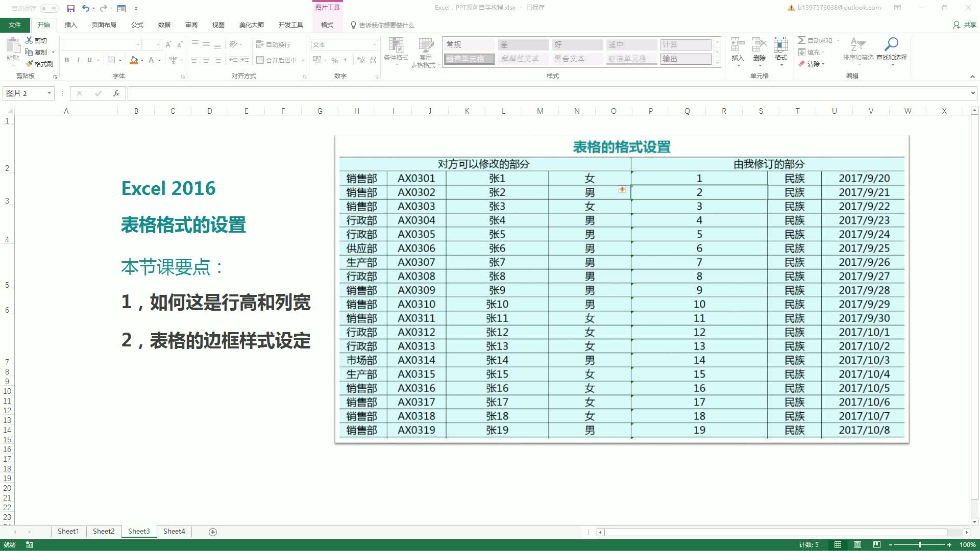Switch to the 公式 ribbon tab
980x551 pixels.
pyautogui.click(x=137, y=24)
